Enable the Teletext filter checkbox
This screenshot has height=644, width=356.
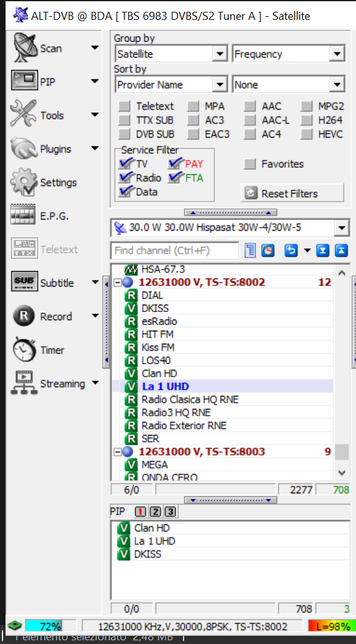point(124,107)
